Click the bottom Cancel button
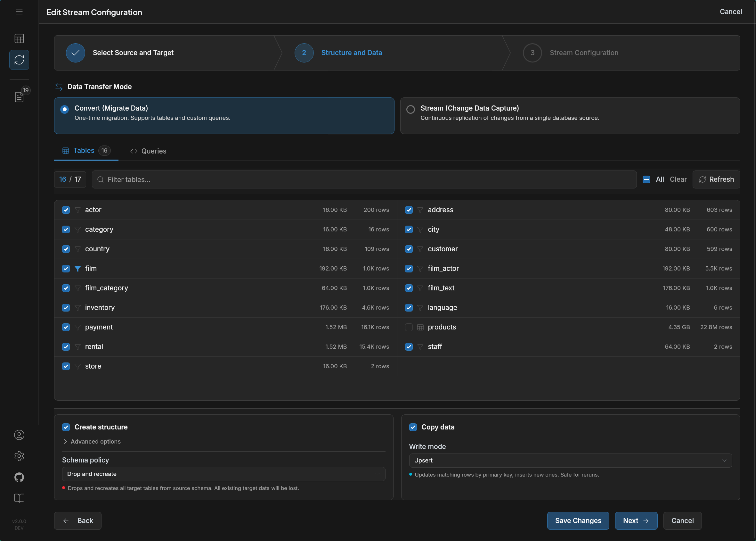This screenshot has height=541, width=756. coord(682,521)
